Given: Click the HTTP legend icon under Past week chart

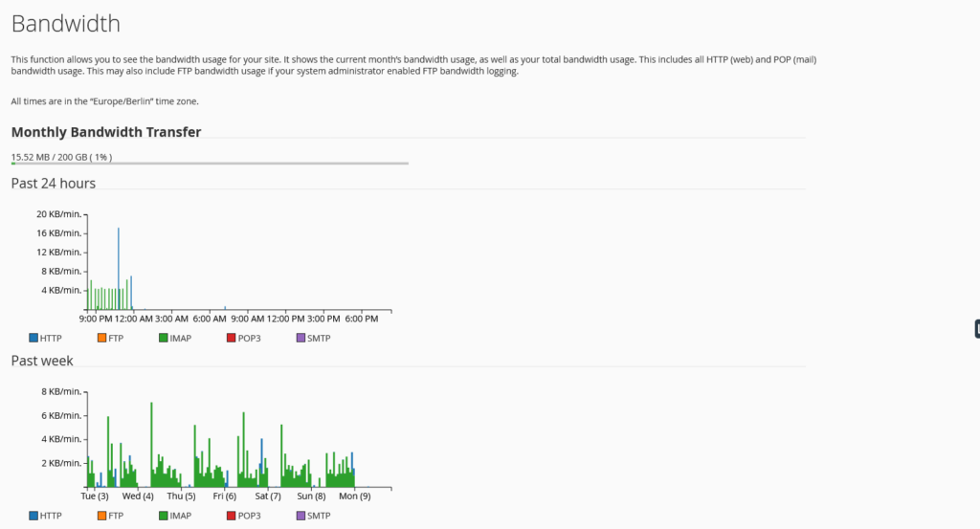Looking at the screenshot, I should (x=33, y=516).
